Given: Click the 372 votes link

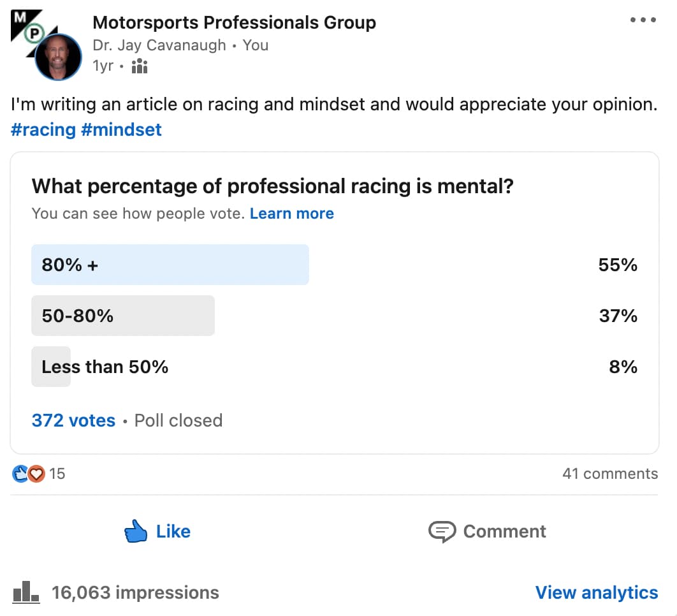Looking at the screenshot, I should (73, 420).
